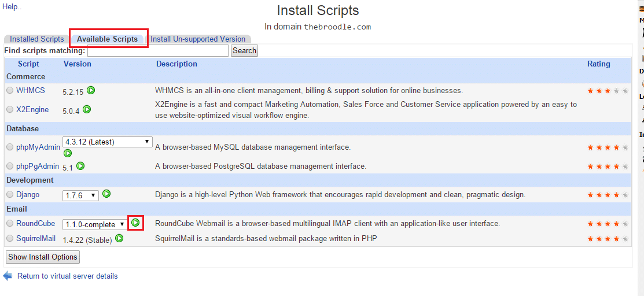Open the phpPgAdmin script link
The height and width of the screenshot is (296, 644).
[38, 166]
